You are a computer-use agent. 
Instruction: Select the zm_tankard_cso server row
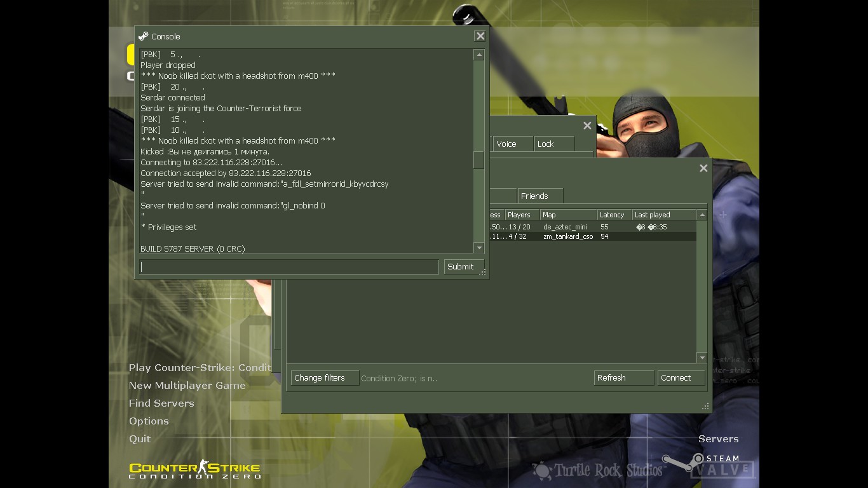[567, 236]
